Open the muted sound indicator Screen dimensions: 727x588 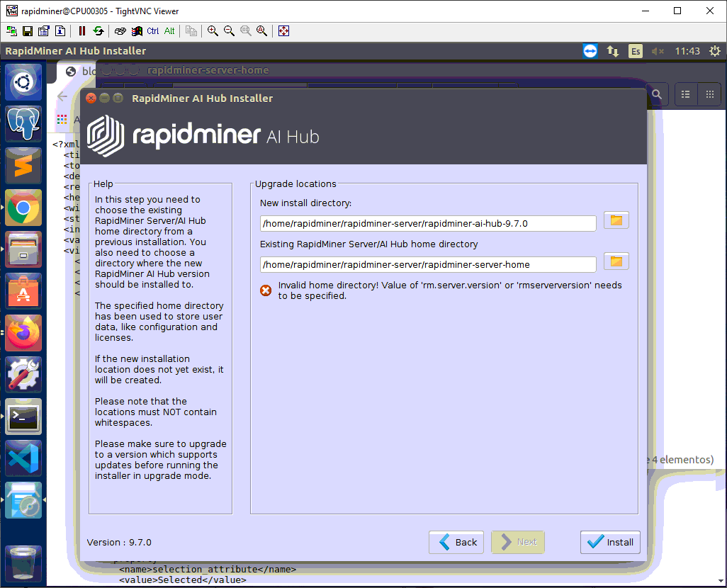658,51
